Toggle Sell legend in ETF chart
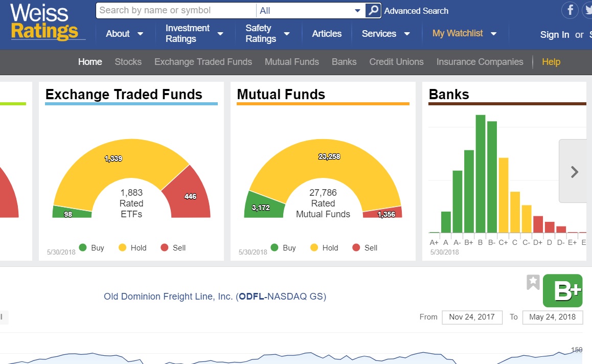This screenshot has height=364, width=592. 173,248
